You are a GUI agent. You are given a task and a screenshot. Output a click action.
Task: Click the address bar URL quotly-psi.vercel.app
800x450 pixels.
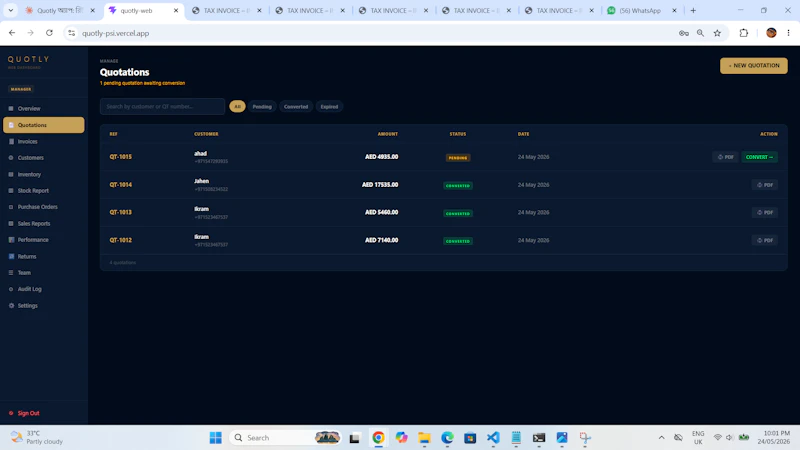(115, 33)
